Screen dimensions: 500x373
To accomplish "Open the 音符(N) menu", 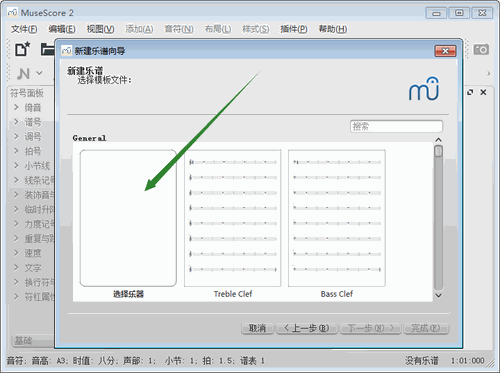I will (179, 29).
